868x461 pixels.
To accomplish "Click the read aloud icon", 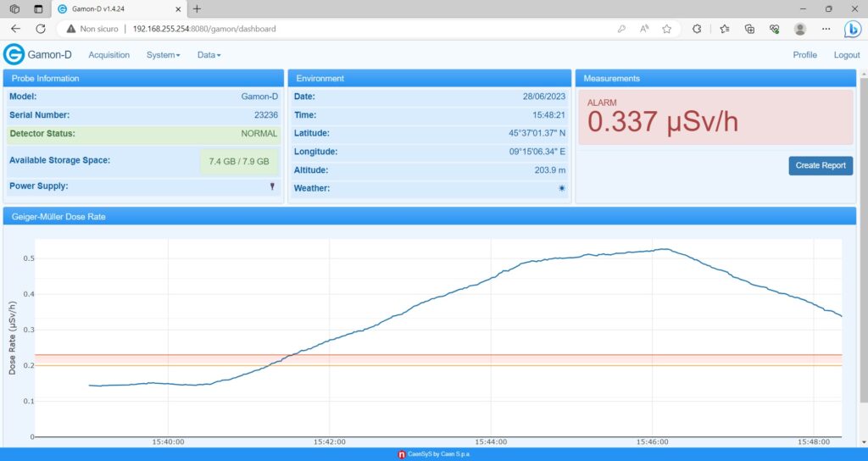I will tap(644, 29).
